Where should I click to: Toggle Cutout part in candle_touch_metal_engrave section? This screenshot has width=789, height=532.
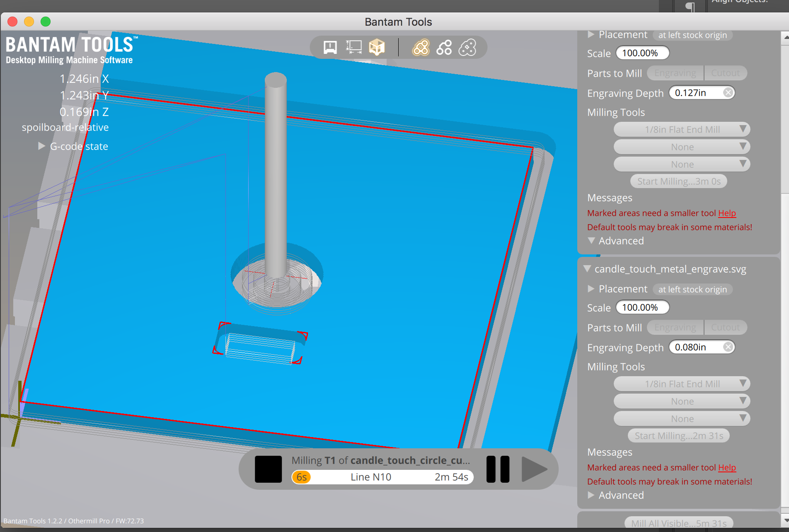[725, 327]
